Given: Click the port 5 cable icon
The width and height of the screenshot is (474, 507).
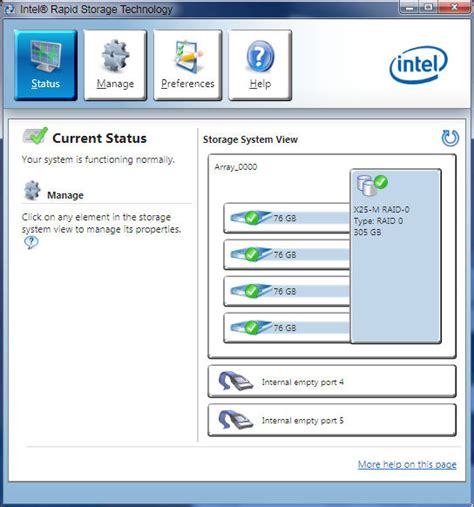Looking at the screenshot, I should [x=235, y=420].
